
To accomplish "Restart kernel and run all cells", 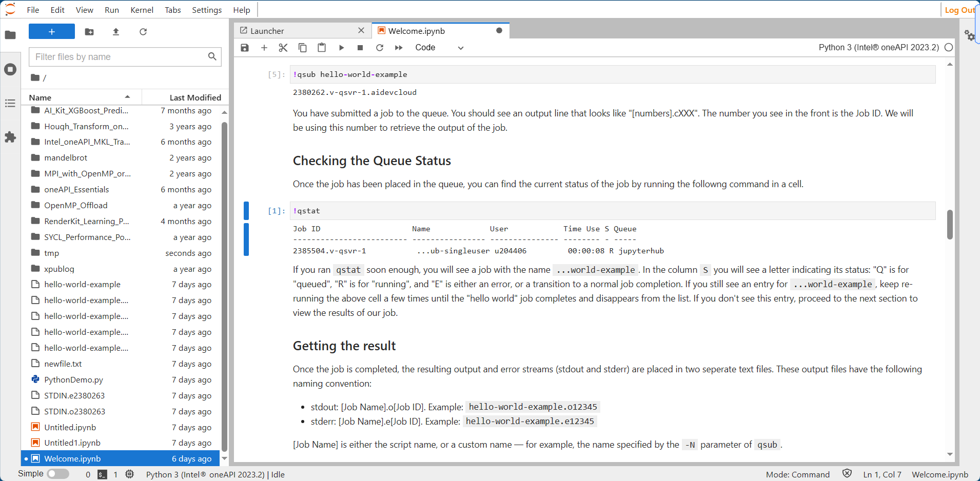I will (399, 48).
